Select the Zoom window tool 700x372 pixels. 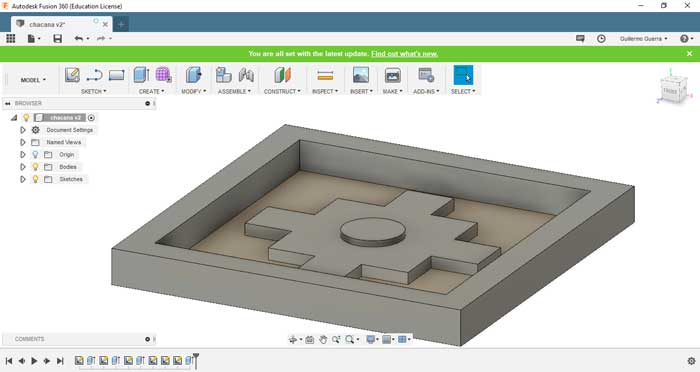click(x=336, y=339)
